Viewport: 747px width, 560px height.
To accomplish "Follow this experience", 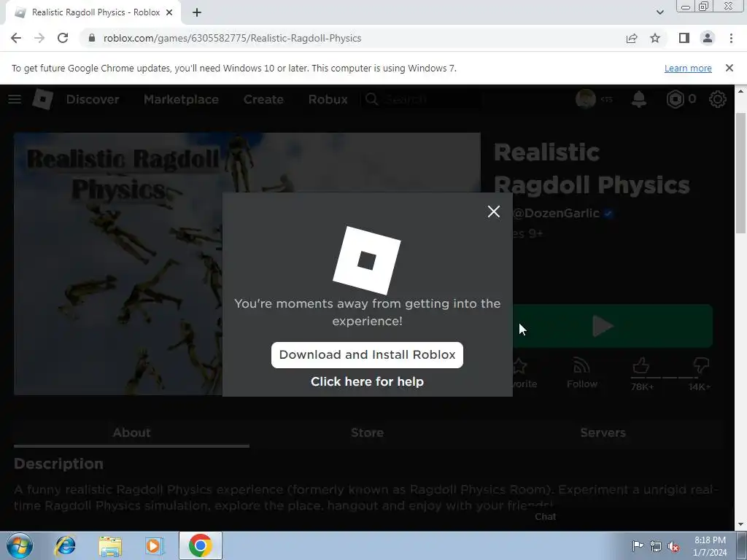I will tap(581, 373).
